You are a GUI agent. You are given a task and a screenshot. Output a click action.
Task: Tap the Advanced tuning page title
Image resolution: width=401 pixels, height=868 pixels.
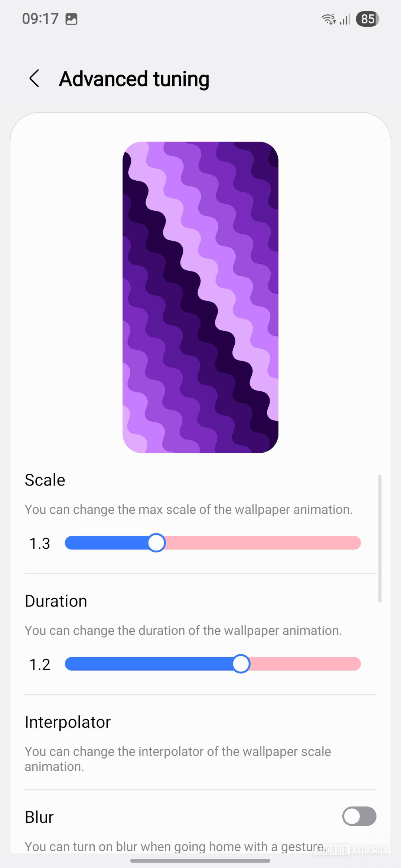point(134,79)
